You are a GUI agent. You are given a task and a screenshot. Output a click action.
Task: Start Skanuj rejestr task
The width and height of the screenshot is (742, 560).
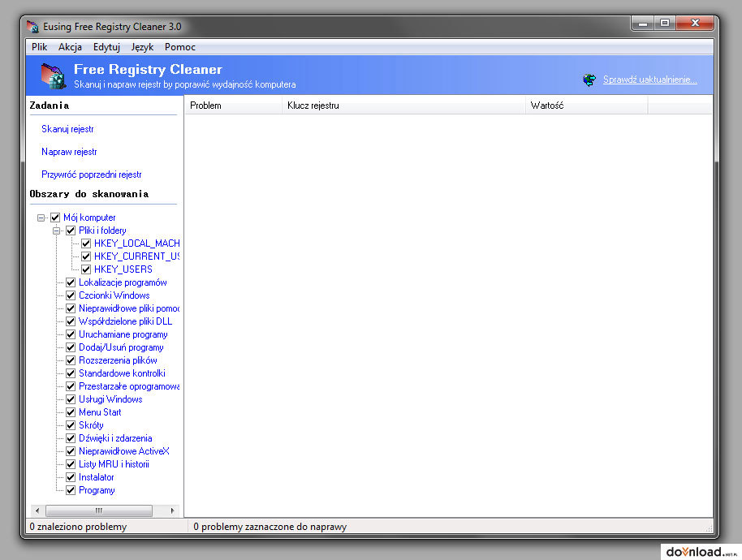67,129
